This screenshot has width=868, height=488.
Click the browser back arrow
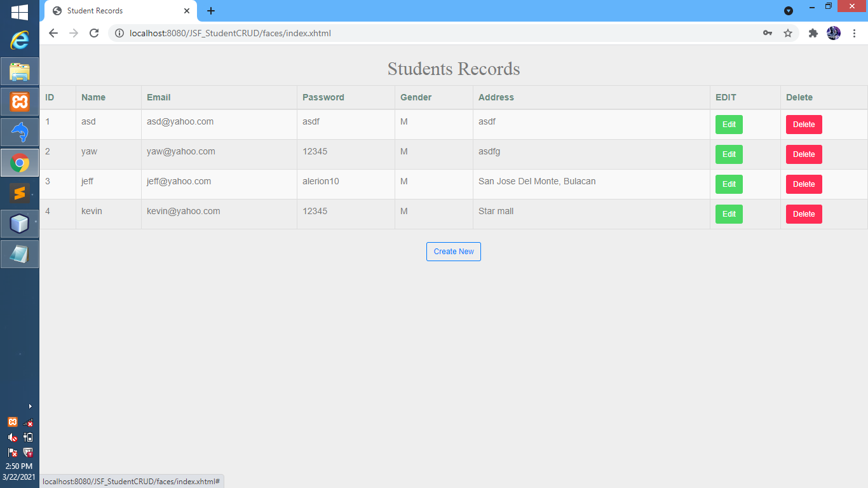(x=53, y=33)
